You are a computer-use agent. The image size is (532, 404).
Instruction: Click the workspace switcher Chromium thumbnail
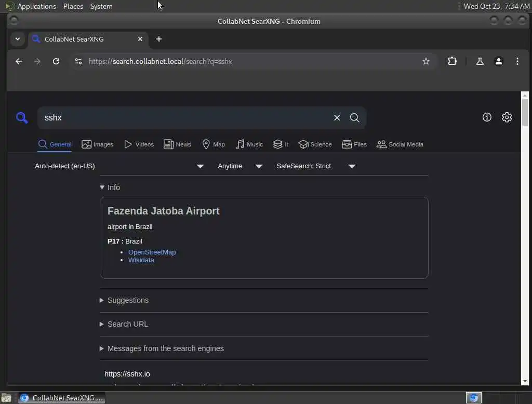tap(474, 398)
